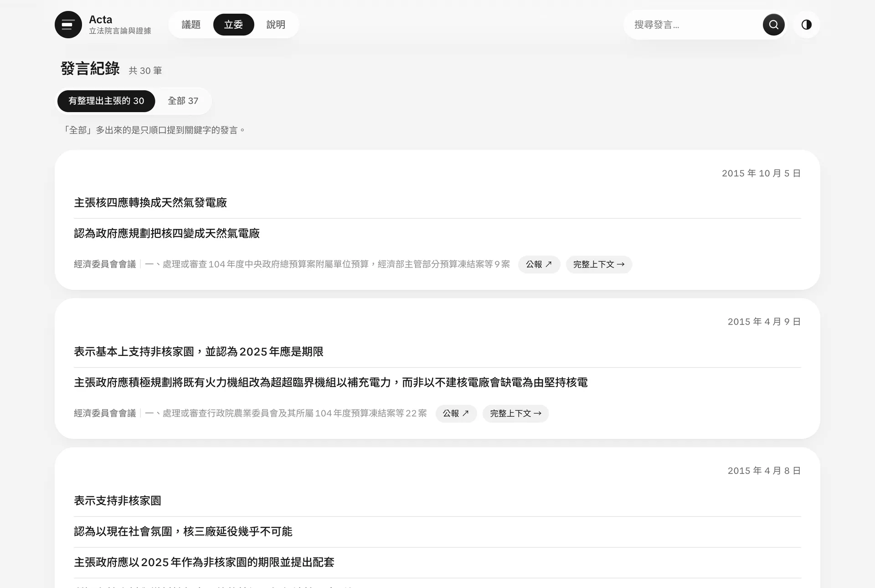The image size is (875, 588).
Task: Click claim 認為政府應規劃把核四變成天然氣電廠
Action: click(x=167, y=233)
